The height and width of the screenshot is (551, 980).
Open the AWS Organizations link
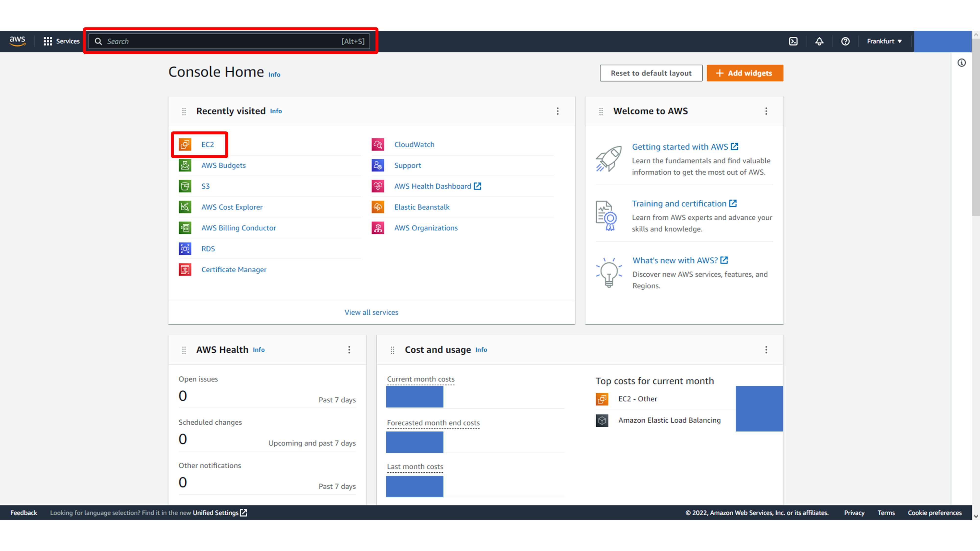(426, 228)
